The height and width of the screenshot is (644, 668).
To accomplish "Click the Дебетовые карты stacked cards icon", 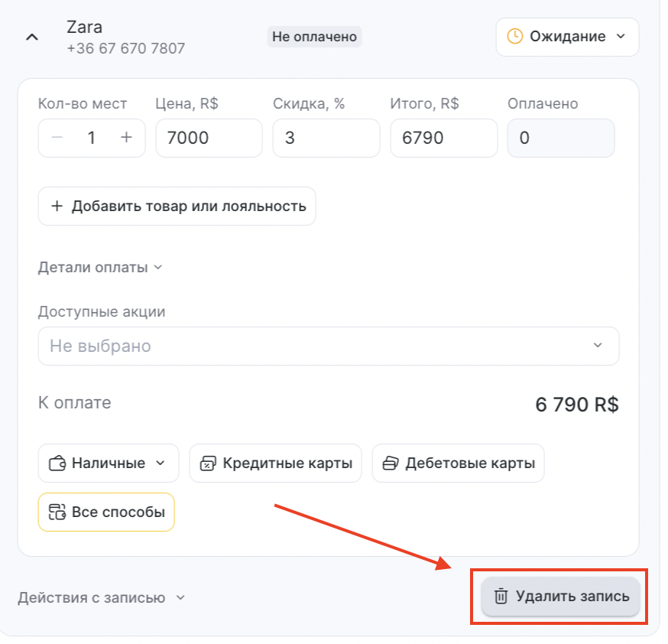I will 391,463.
